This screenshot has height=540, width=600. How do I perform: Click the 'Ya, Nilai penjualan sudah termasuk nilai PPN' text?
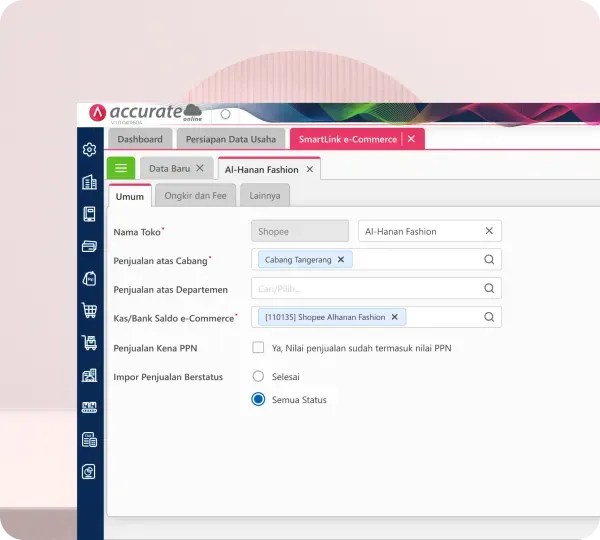click(x=362, y=348)
